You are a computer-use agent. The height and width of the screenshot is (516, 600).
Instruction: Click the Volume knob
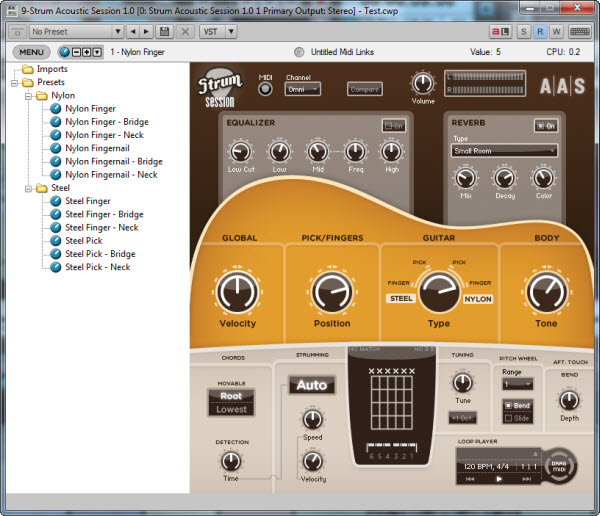click(423, 83)
